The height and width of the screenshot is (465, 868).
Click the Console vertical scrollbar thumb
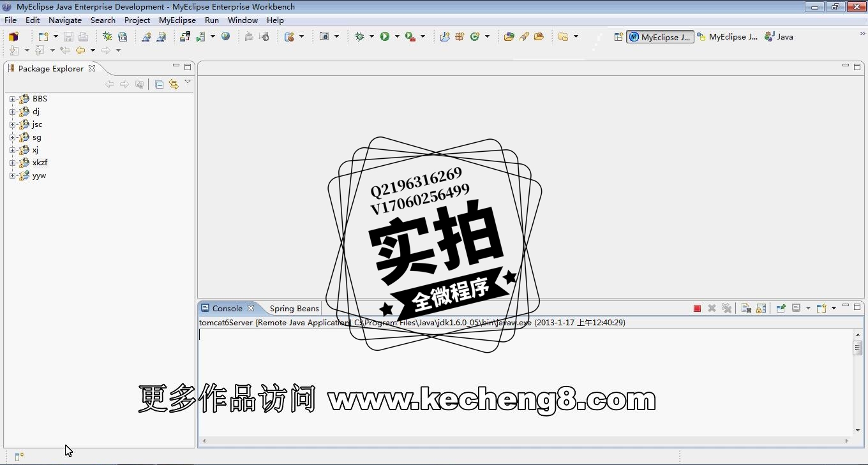point(857,348)
